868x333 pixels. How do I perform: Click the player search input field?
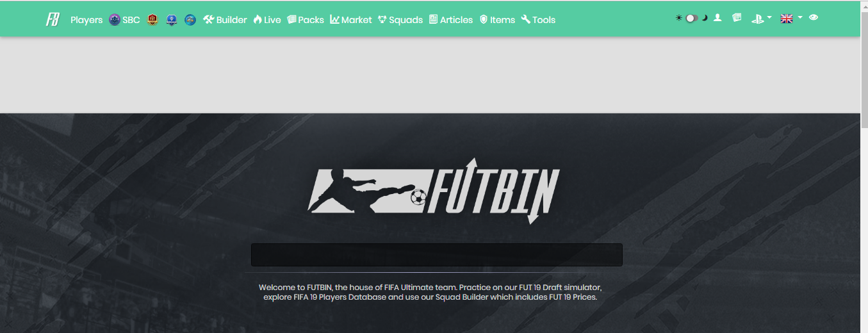[437, 255]
